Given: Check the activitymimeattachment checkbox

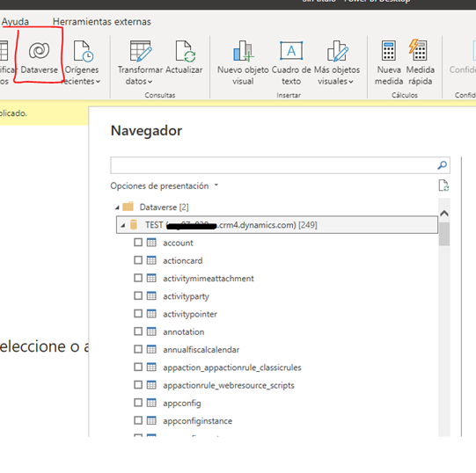Looking at the screenshot, I should coord(138,278).
